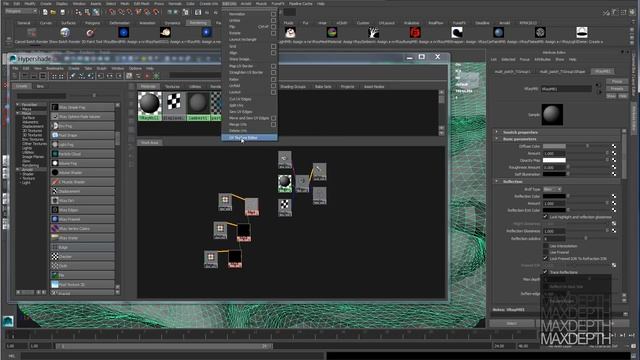The image size is (640, 360).
Task: Create a Displacement node
Action: tap(82, 191)
